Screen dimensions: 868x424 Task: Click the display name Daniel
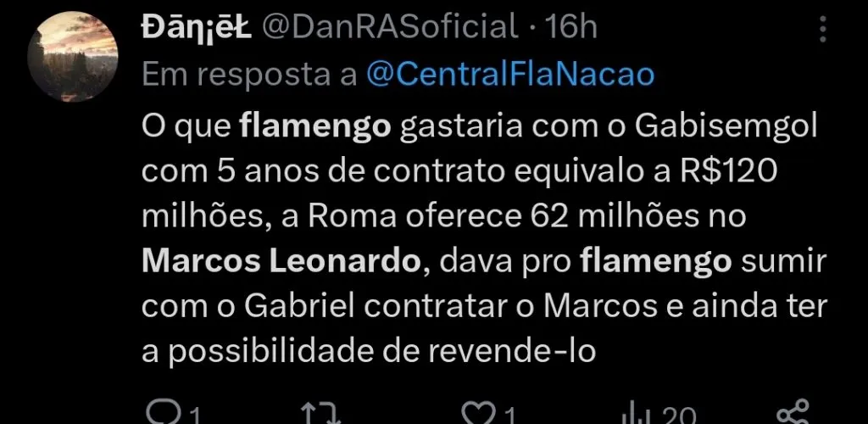click(195, 27)
